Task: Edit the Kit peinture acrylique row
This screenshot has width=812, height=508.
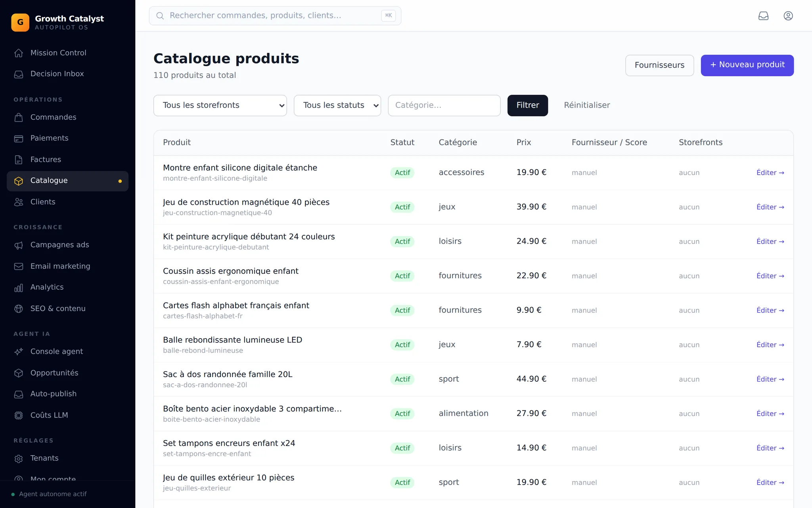Action: [770, 242]
